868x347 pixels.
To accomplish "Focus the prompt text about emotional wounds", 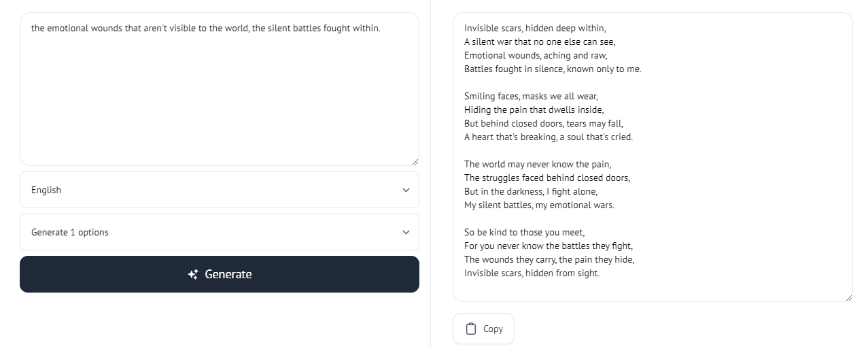I will pyautogui.click(x=206, y=29).
